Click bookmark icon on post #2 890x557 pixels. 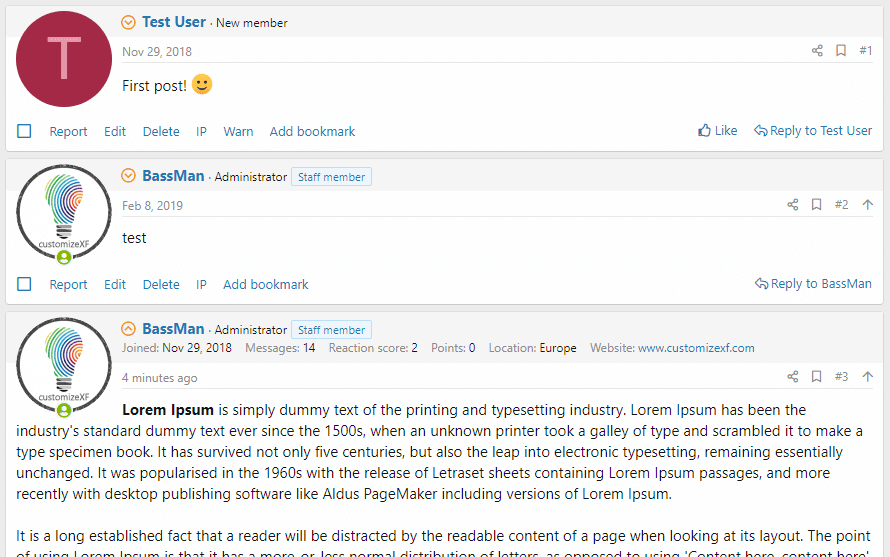[x=816, y=205]
